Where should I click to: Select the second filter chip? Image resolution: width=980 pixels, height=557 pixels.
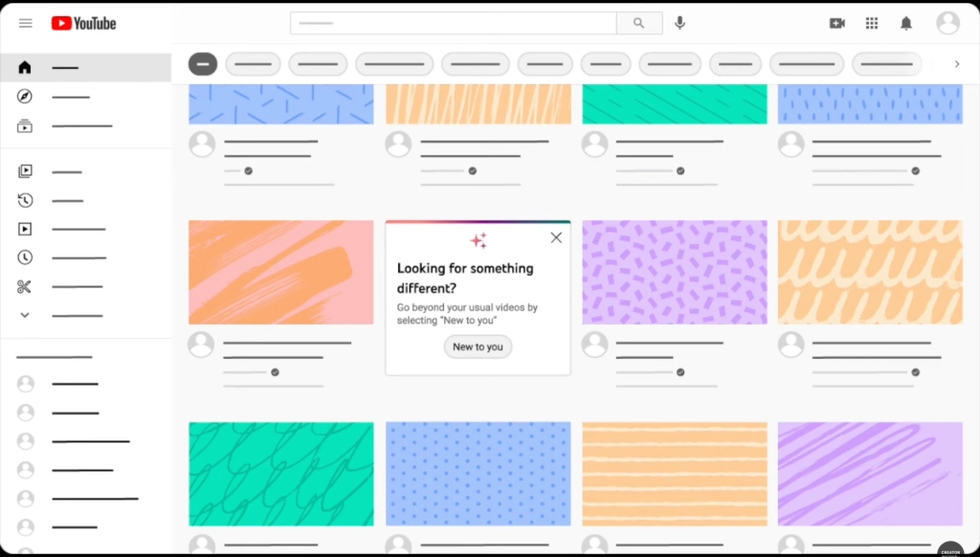coord(253,64)
